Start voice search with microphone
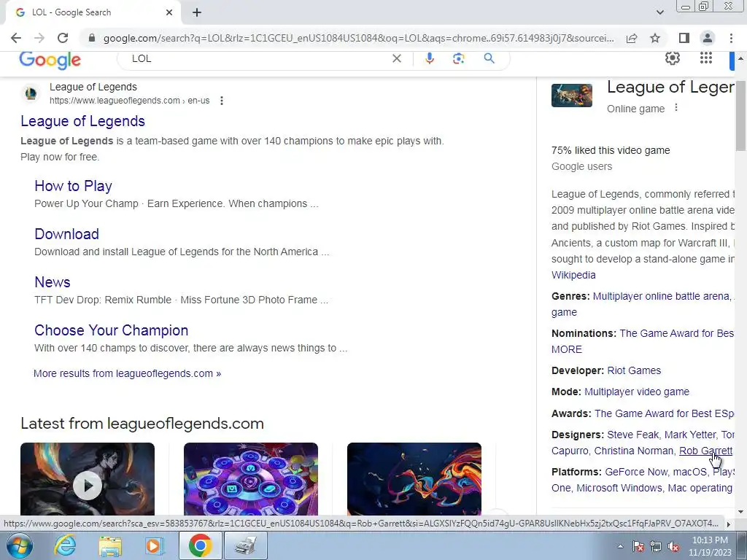 (x=429, y=58)
